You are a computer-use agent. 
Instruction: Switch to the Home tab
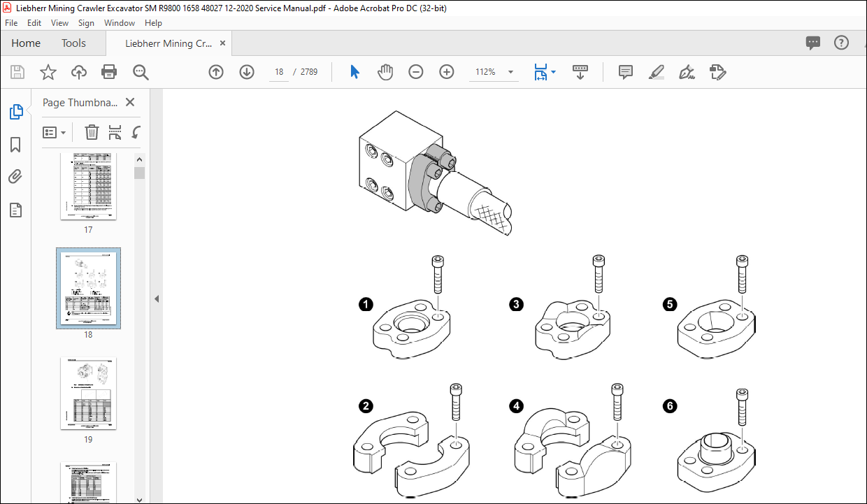26,43
